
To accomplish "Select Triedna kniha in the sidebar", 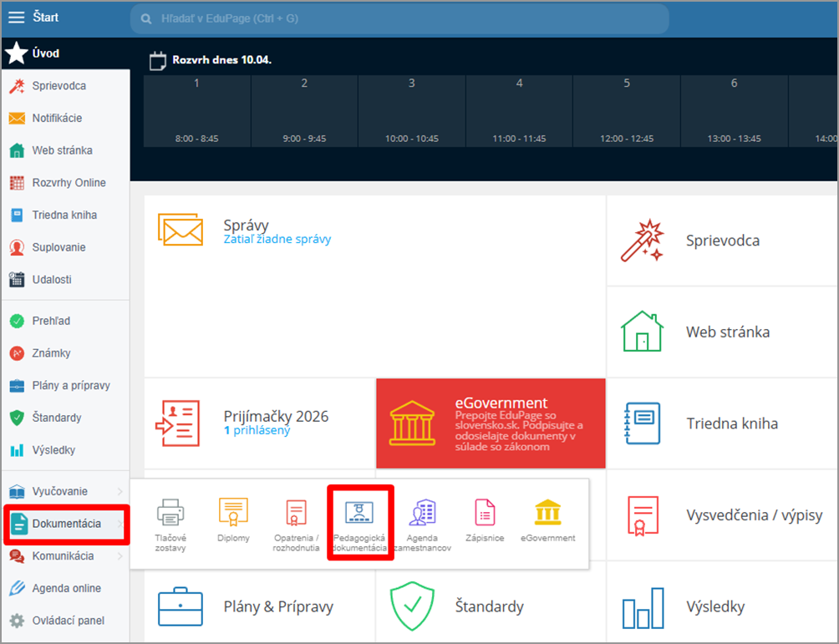I will click(64, 215).
